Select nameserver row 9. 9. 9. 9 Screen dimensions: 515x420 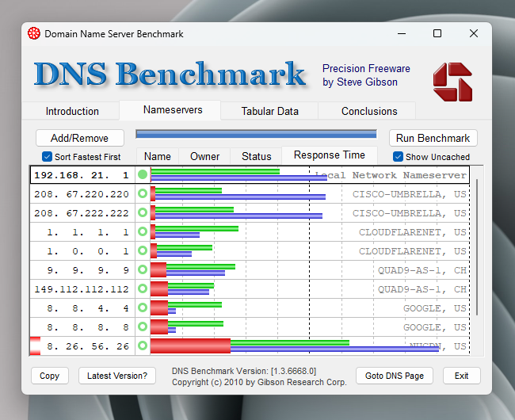click(x=250, y=270)
